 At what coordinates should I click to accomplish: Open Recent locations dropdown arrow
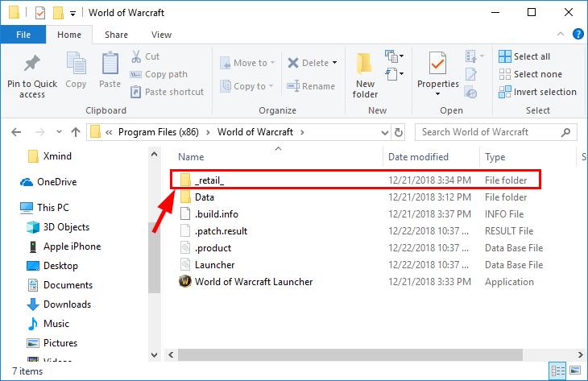point(59,131)
